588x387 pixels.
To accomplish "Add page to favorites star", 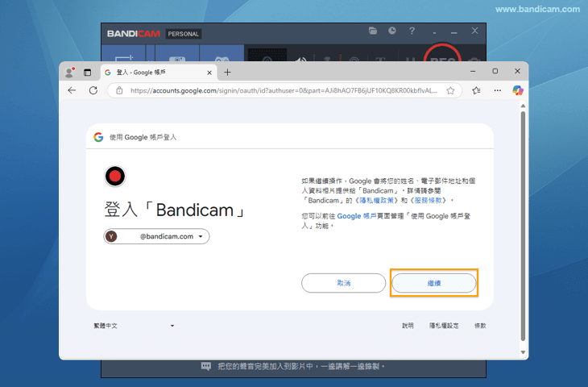I will 450,90.
